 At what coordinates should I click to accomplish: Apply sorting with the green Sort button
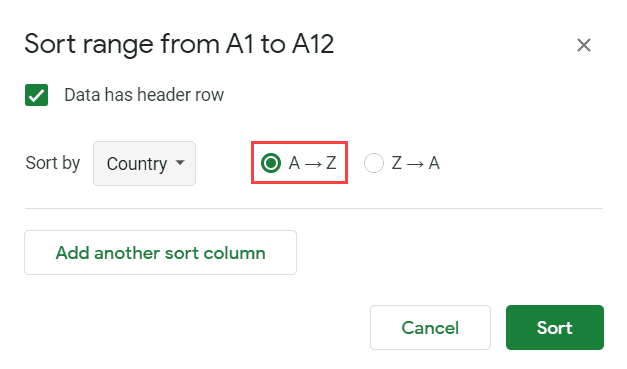pyautogui.click(x=555, y=327)
